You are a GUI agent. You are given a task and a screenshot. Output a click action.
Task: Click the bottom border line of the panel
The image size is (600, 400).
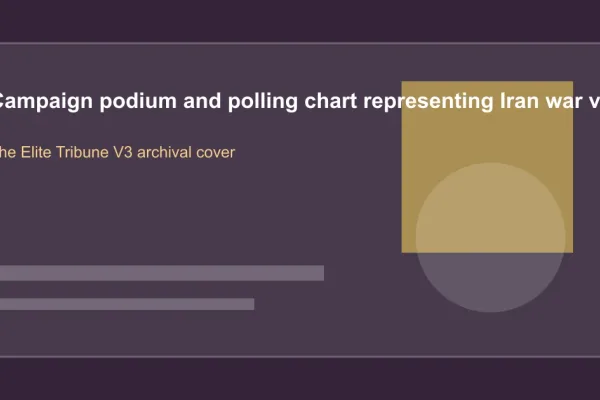[300, 357]
